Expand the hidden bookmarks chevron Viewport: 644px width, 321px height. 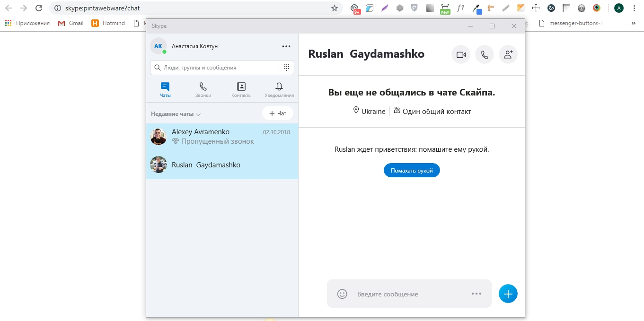(x=634, y=23)
